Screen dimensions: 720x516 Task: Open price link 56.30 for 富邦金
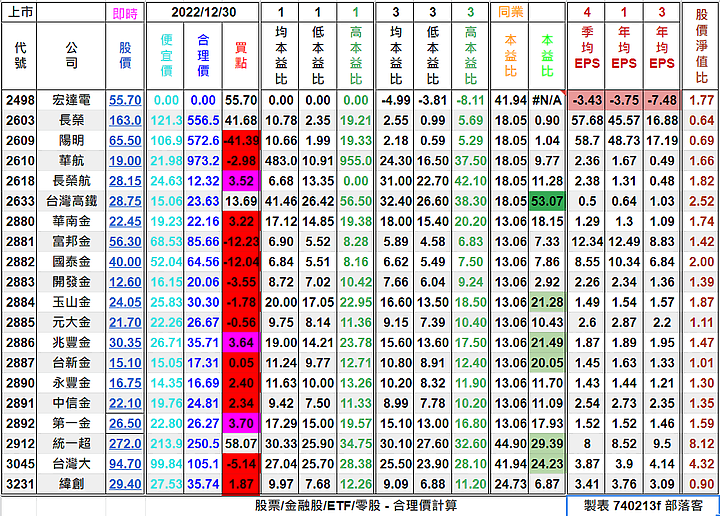tap(125, 241)
